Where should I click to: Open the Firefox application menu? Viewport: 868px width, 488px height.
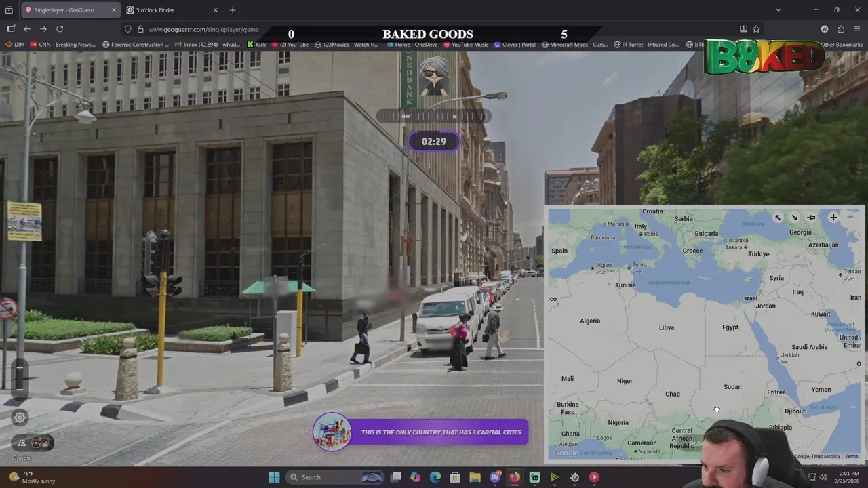[x=858, y=29]
